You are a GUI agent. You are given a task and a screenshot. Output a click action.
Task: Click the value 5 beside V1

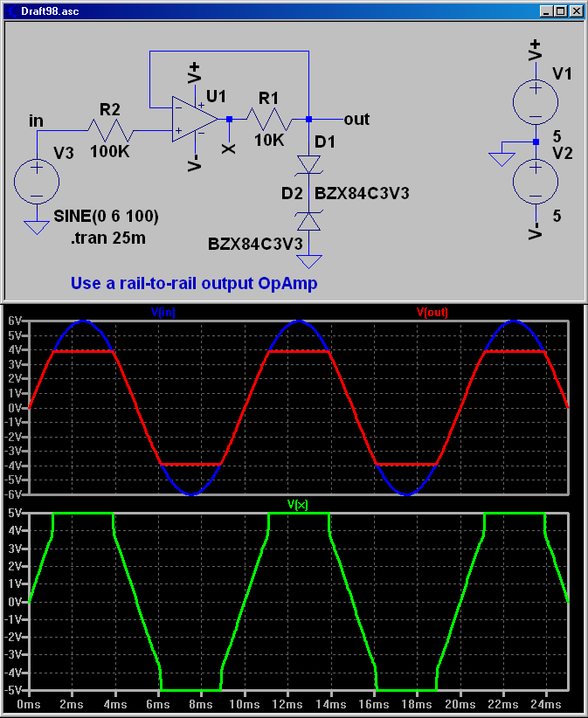pyautogui.click(x=557, y=136)
